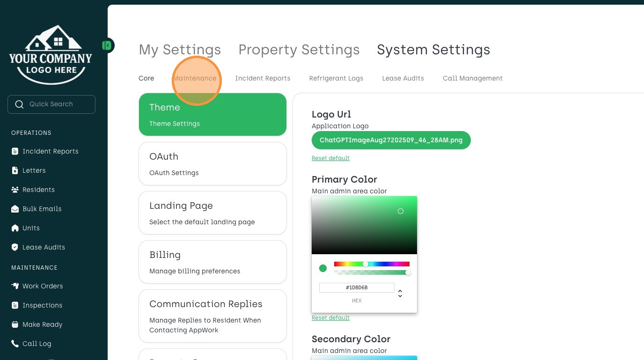Click the uploaded logo file button

click(x=391, y=140)
